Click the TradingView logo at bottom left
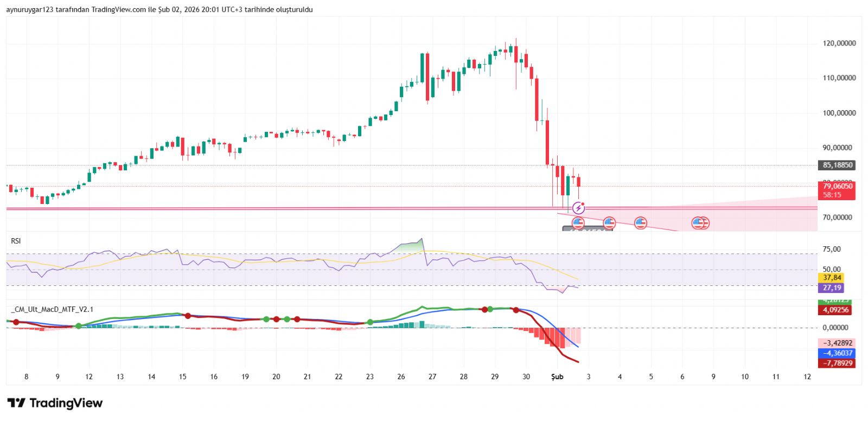 point(55,403)
